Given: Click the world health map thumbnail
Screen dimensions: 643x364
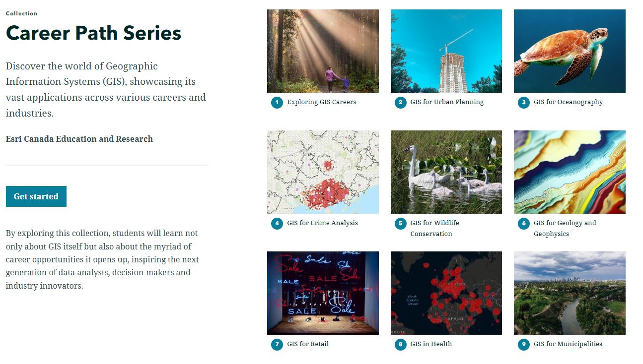Looking at the screenshot, I should (x=446, y=293).
